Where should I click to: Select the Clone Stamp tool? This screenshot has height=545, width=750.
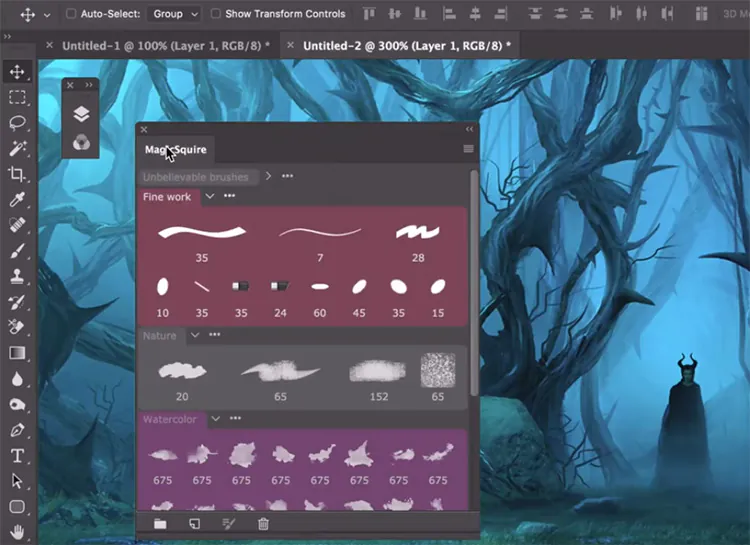pyautogui.click(x=17, y=276)
